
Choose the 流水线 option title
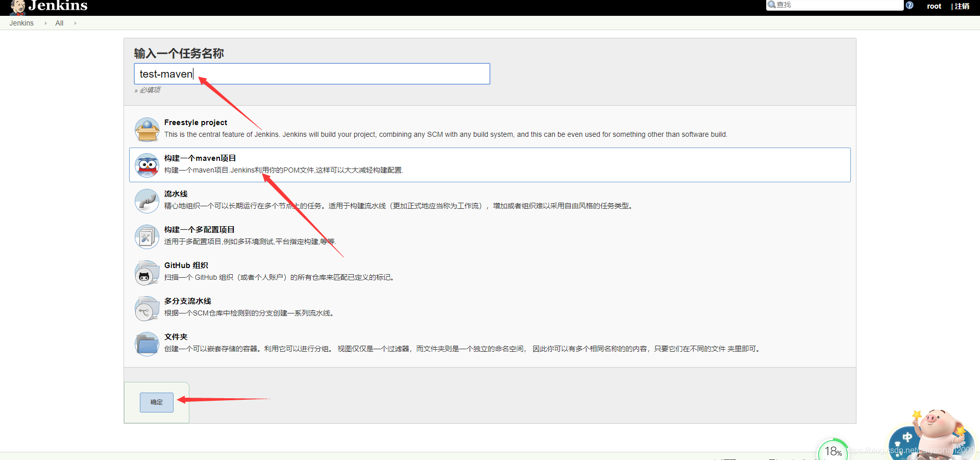pos(176,194)
